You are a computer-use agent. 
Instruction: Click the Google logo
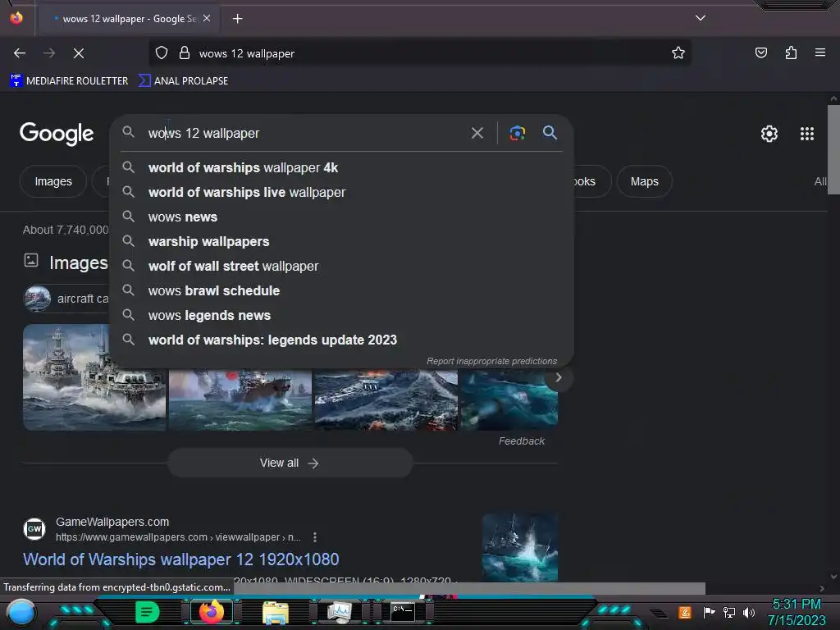coord(57,134)
